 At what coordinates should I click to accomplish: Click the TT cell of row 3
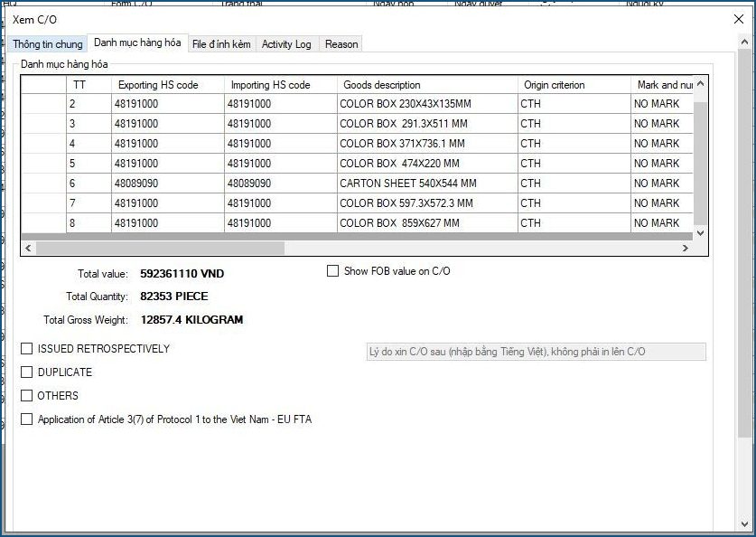pyautogui.click(x=89, y=124)
